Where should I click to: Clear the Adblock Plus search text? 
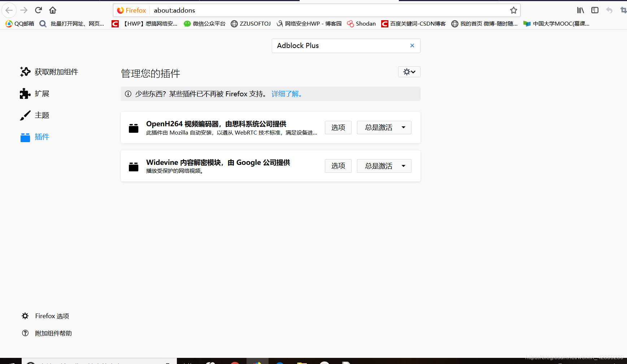[x=412, y=45]
